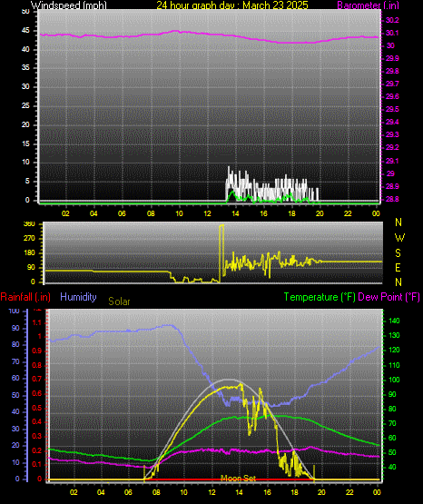The image size is (423, 504).
Task: Click the E compass label on direction chart
Action: pos(398,267)
